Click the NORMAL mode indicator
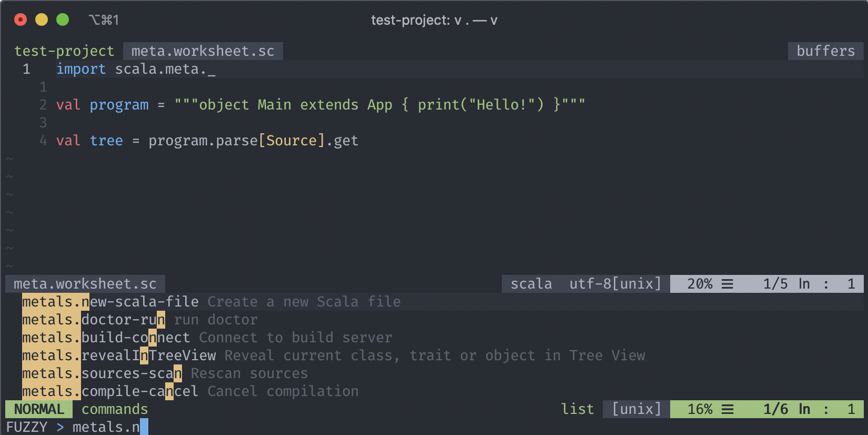The height and width of the screenshot is (435, 868). [39, 409]
